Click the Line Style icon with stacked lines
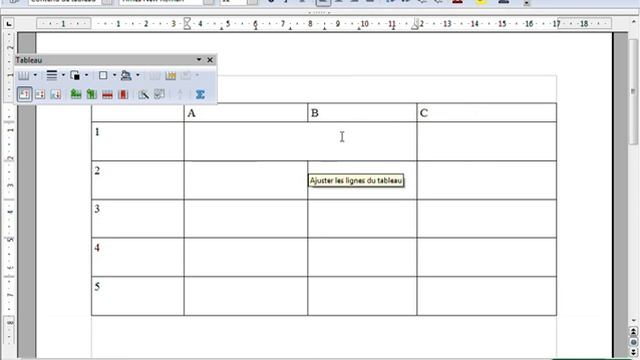The height and width of the screenshot is (360, 640). (x=52, y=76)
